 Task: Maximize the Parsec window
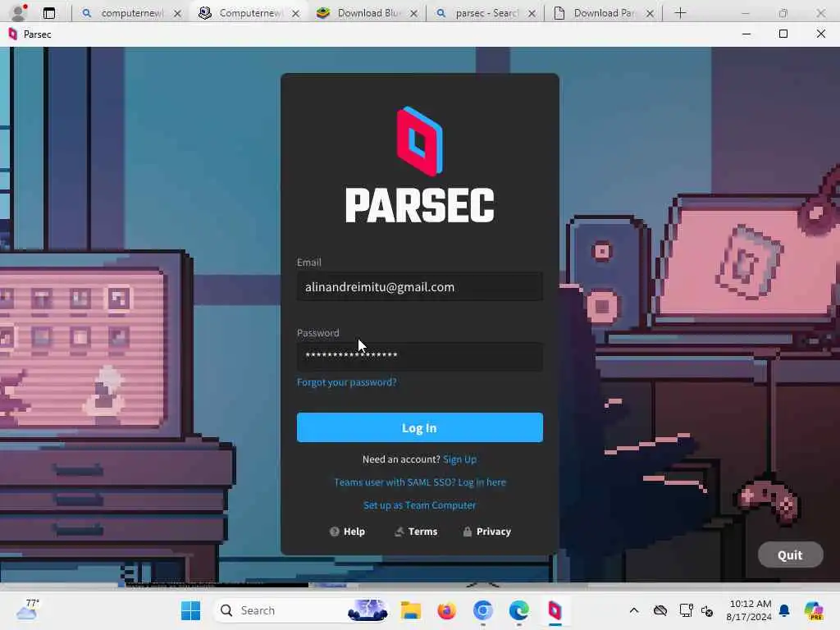point(783,34)
